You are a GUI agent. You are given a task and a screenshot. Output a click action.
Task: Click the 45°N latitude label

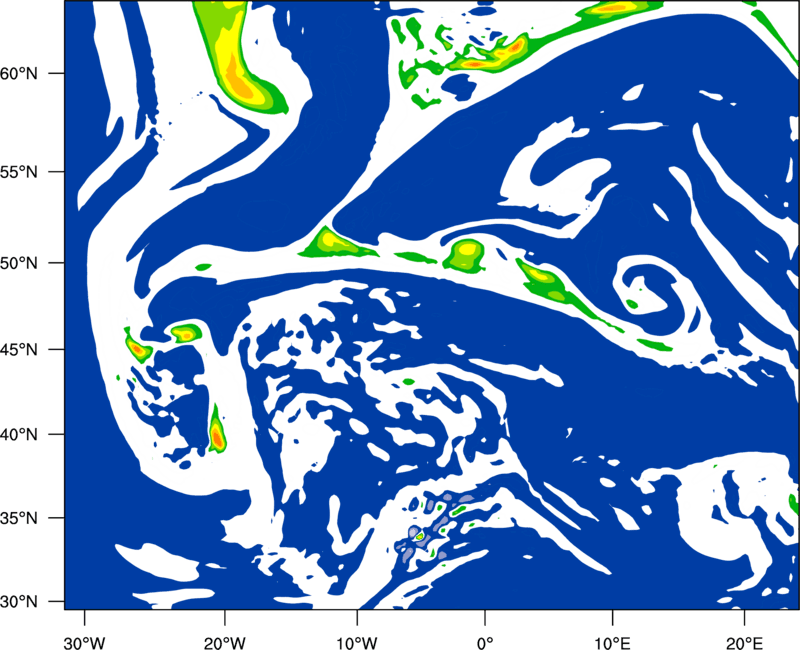(x=19, y=349)
